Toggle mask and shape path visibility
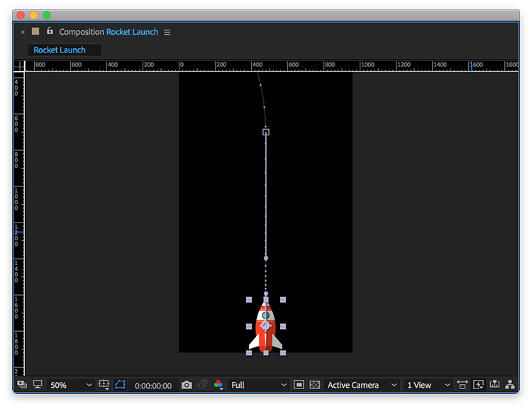The width and height of the screenshot is (532, 409). click(120, 385)
